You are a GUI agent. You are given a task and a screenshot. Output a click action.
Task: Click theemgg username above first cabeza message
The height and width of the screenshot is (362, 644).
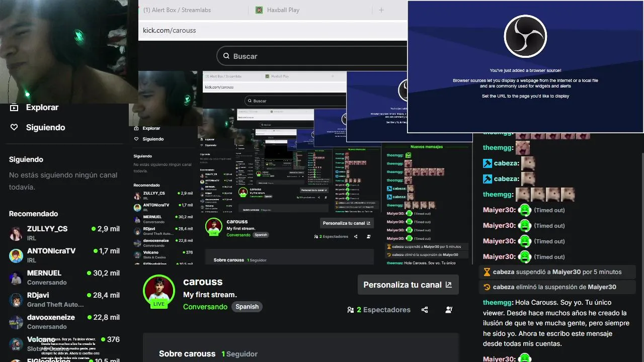pos(498,148)
